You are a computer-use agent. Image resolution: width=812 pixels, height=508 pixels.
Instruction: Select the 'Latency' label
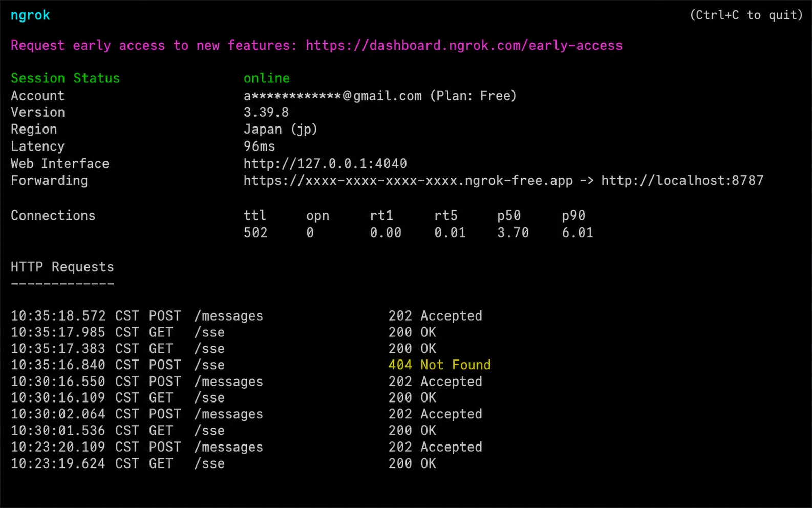pyautogui.click(x=38, y=146)
